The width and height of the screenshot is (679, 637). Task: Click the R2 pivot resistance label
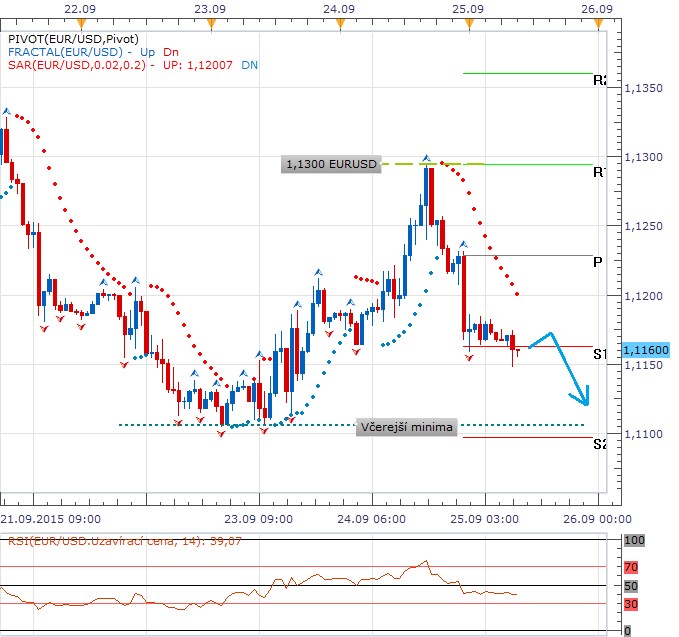[600, 80]
